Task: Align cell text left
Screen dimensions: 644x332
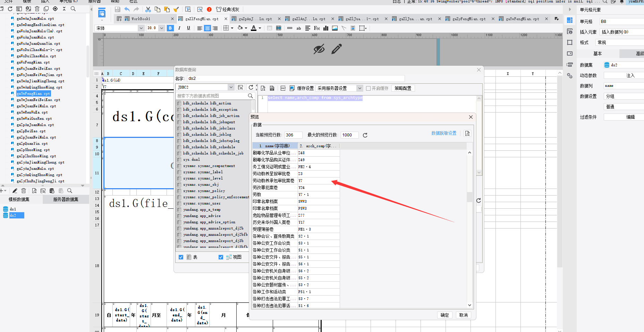Action: (x=200, y=28)
